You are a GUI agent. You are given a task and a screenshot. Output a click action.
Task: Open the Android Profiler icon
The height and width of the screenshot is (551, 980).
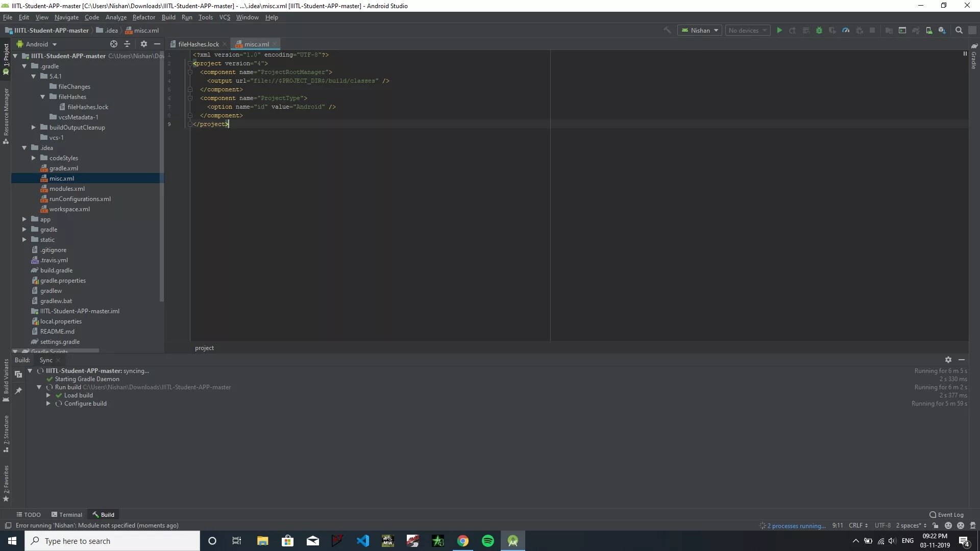[x=846, y=31]
